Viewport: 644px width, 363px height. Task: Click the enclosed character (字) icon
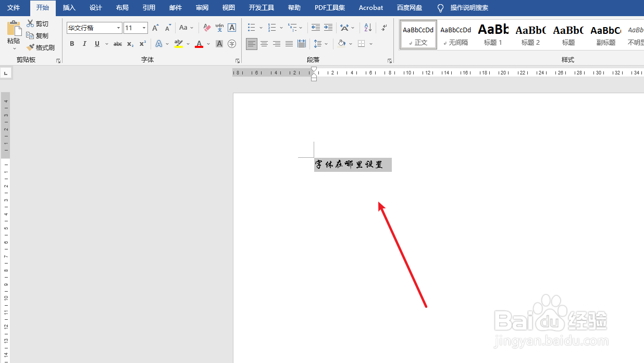click(x=232, y=44)
